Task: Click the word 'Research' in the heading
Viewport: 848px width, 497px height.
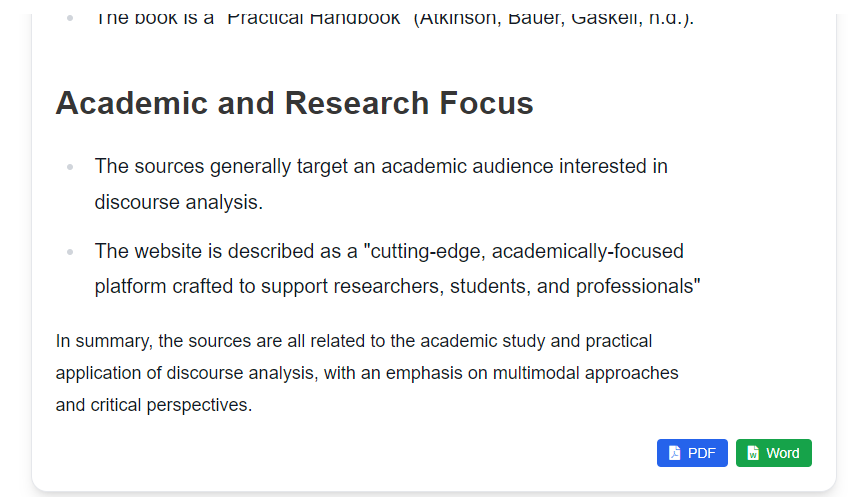Action: pos(356,103)
